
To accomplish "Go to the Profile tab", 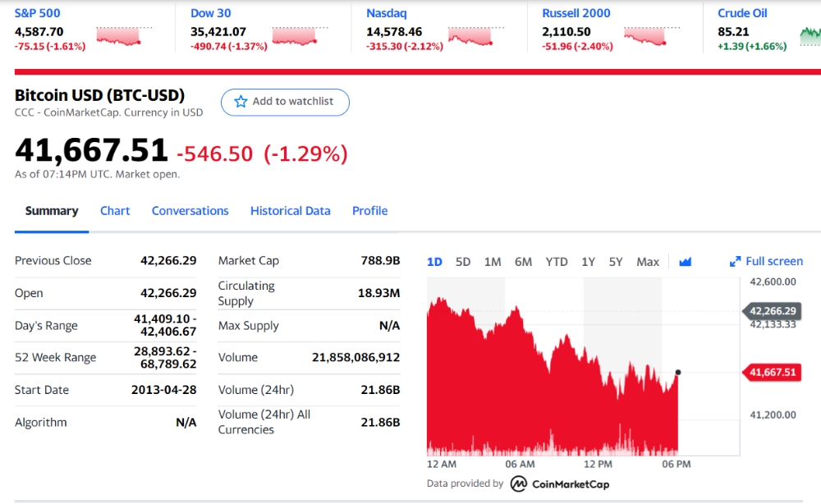I will tap(369, 211).
